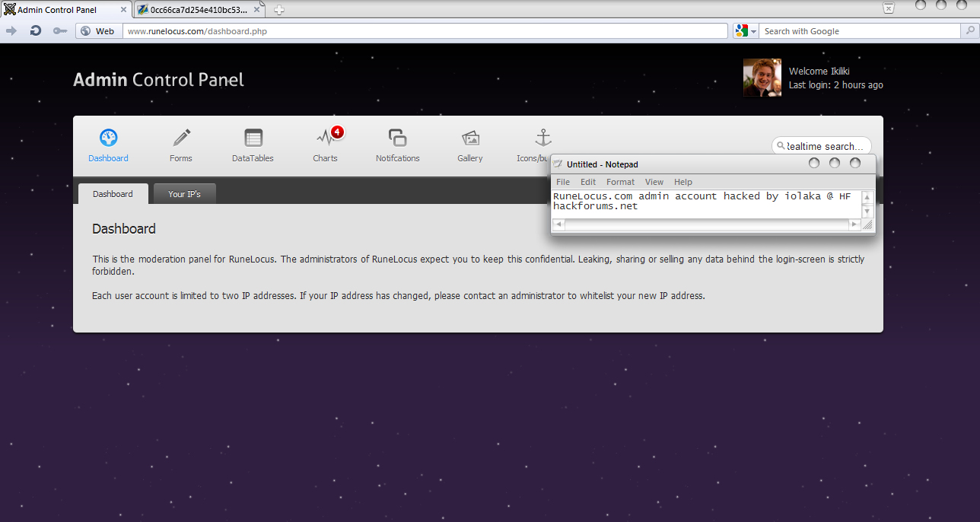Click the Ikiliki user avatar
This screenshot has width=980, height=522.
[x=762, y=78]
